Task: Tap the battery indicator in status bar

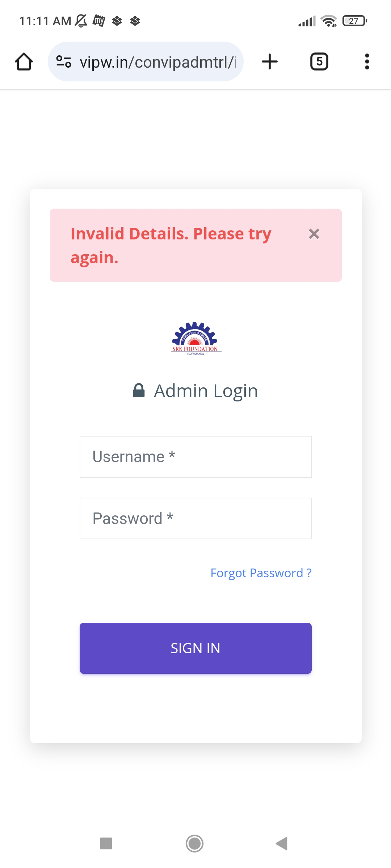Action: [355, 21]
